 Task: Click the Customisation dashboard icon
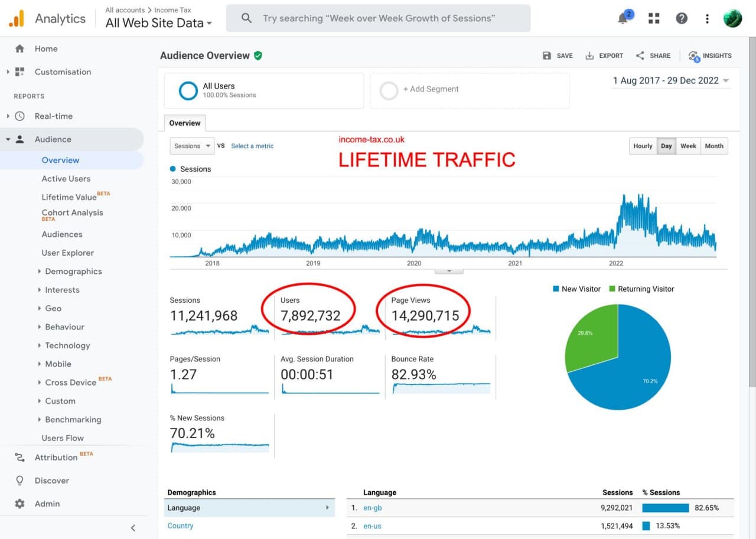coord(20,71)
